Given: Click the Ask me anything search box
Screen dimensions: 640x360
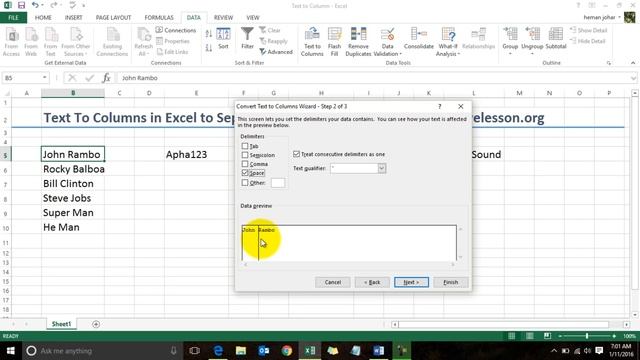Looking at the screenshot, I should (102, 351).
